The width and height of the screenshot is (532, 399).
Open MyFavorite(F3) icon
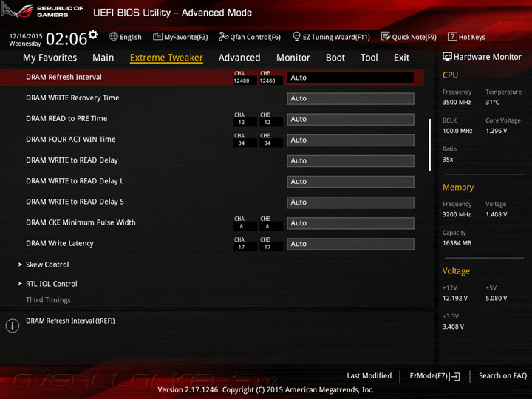point(157,37)
